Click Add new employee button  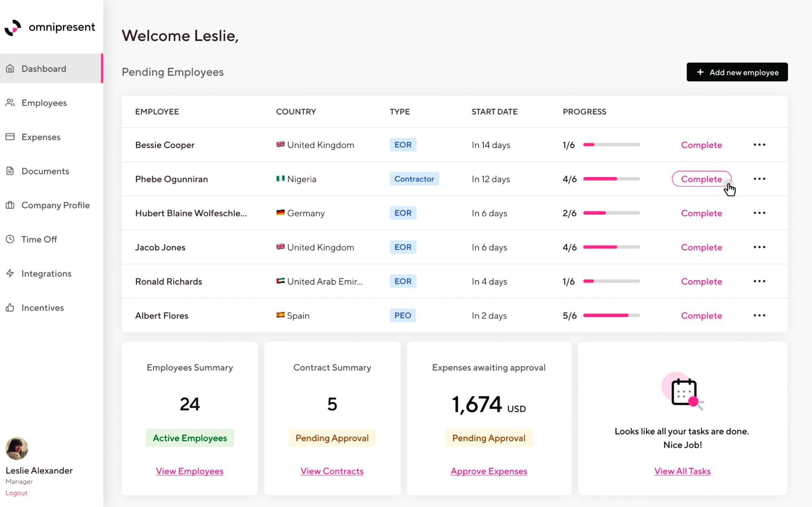pos(737,72)
